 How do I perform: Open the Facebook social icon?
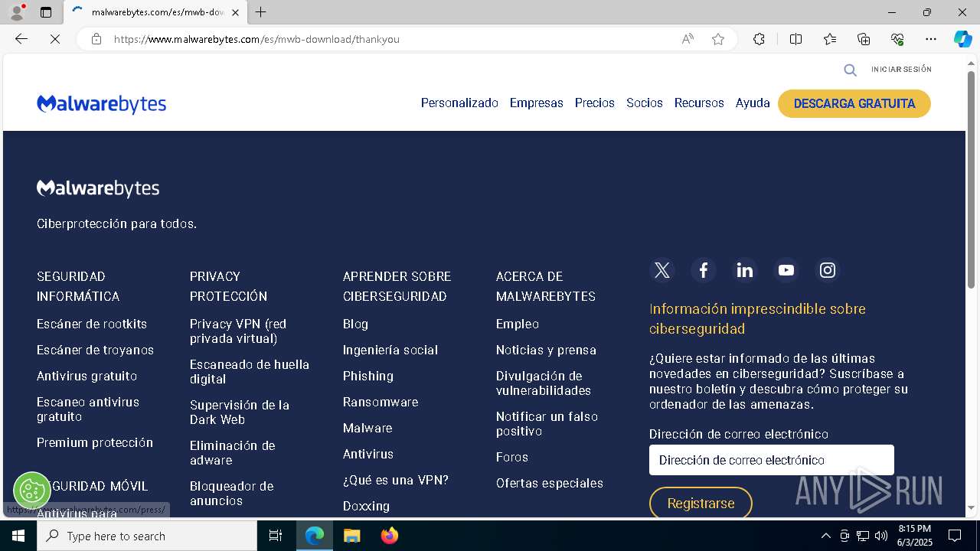[704, 270]
